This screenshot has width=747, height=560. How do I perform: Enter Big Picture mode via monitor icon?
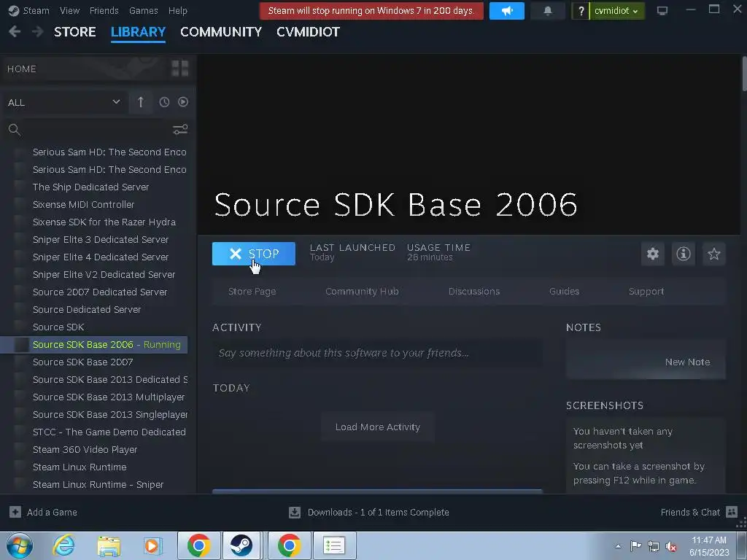(662, 10)
